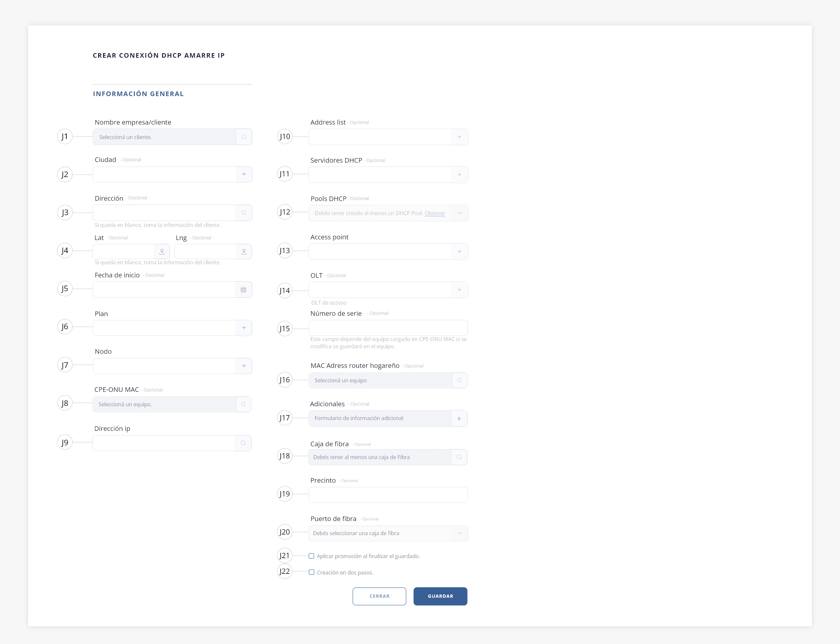Image resolution: width=840 pixels, height=644 pixels.
Task: Click the Lng map pin icon
Action: point(243,252)
